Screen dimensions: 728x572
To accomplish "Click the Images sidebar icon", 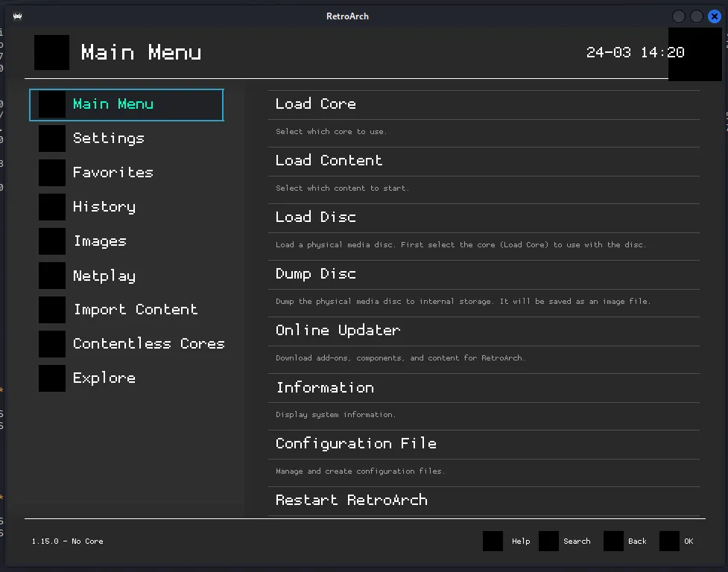I will pos(52,241).
